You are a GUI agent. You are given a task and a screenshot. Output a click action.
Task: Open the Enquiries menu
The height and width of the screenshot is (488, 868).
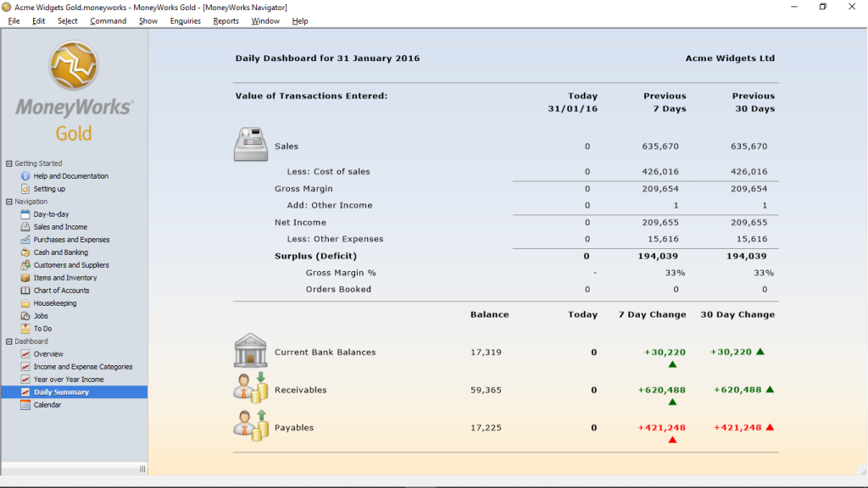pyautogui.click(x=185, y=20)
